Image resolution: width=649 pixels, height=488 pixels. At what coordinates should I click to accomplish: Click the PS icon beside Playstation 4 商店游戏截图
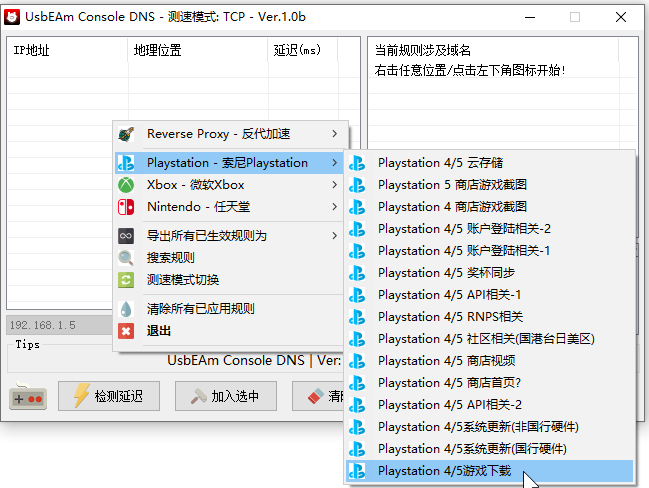[357, 207]
